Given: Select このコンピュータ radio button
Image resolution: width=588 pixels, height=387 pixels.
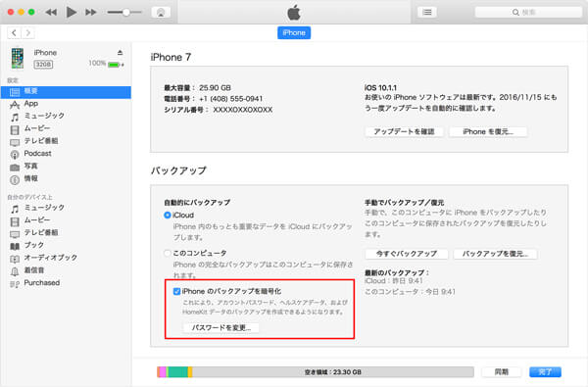Looking at the screenshot, I should tap(168, 253).
